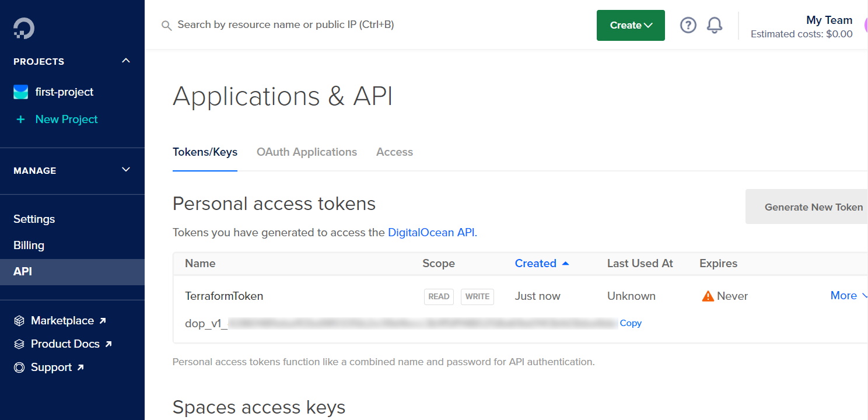Click the Marketplace cube icon
The image size is (868, 420).
coord(20,321)
